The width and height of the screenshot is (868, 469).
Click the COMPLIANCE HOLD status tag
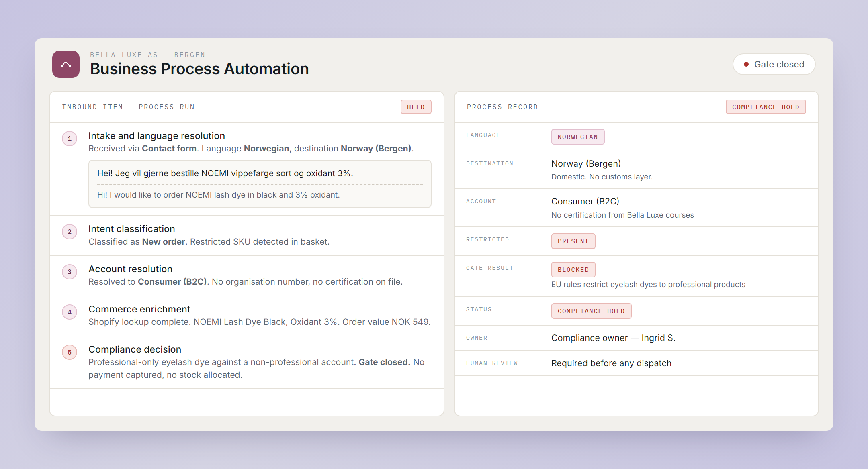pyautogui.click(x=591, y=311)
